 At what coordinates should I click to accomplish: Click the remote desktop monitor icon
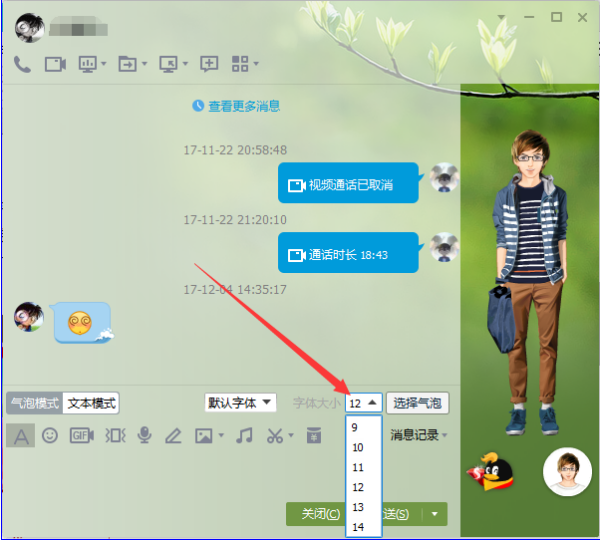[x=168, y=64]
